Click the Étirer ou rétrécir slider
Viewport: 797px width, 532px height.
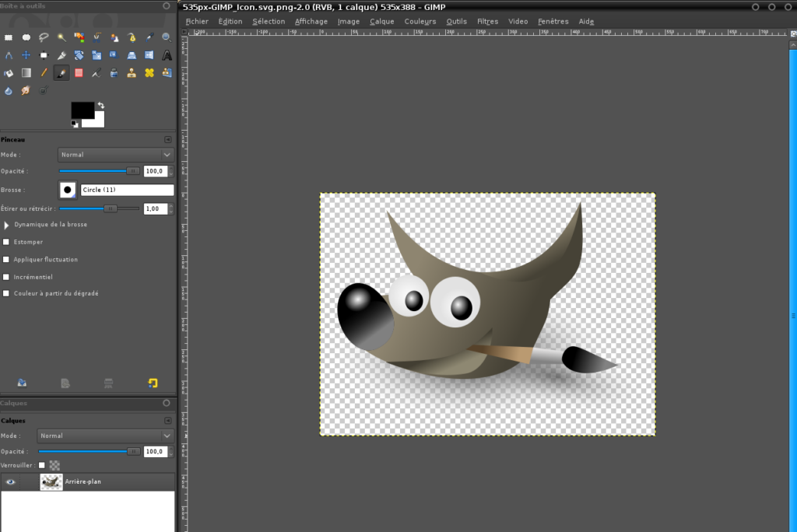point(100,208)
